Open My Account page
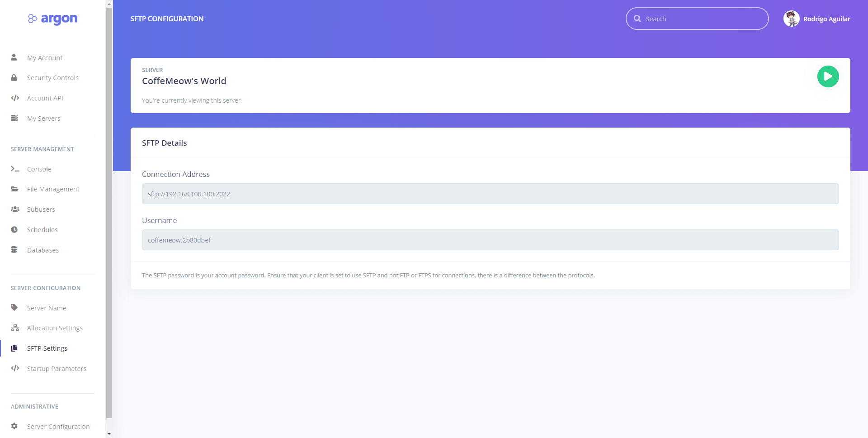The height and width of the screenshot is (438, 868). [45, 58]
